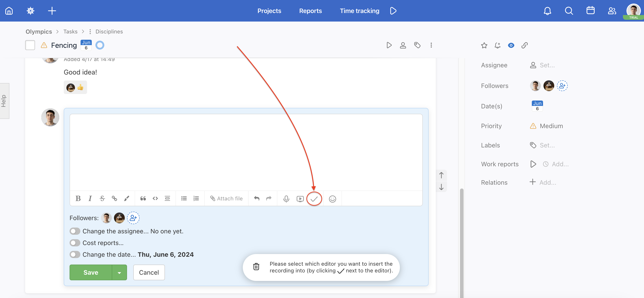644x298 pixels.
Task: Click the comment text input field
Action: point(246,152)
